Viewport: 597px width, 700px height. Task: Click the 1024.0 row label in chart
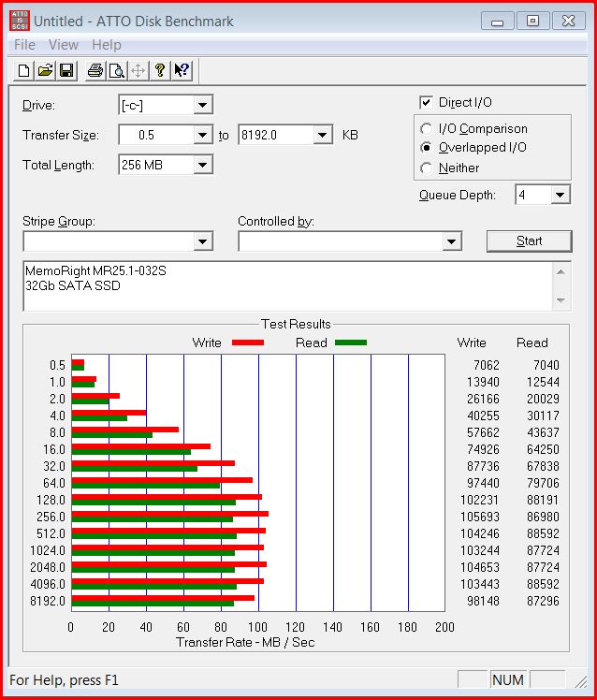48,550
